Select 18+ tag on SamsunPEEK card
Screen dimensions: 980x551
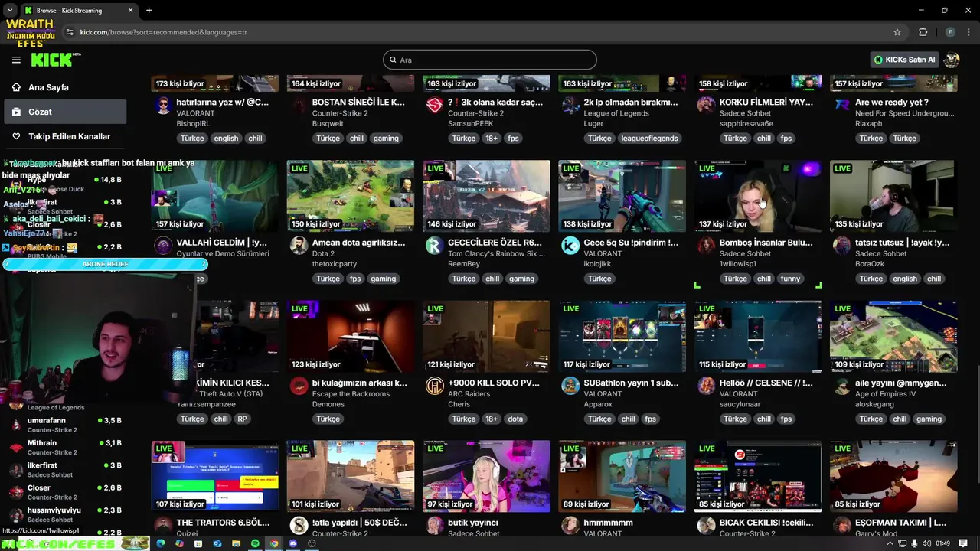(x=492, y=139)
